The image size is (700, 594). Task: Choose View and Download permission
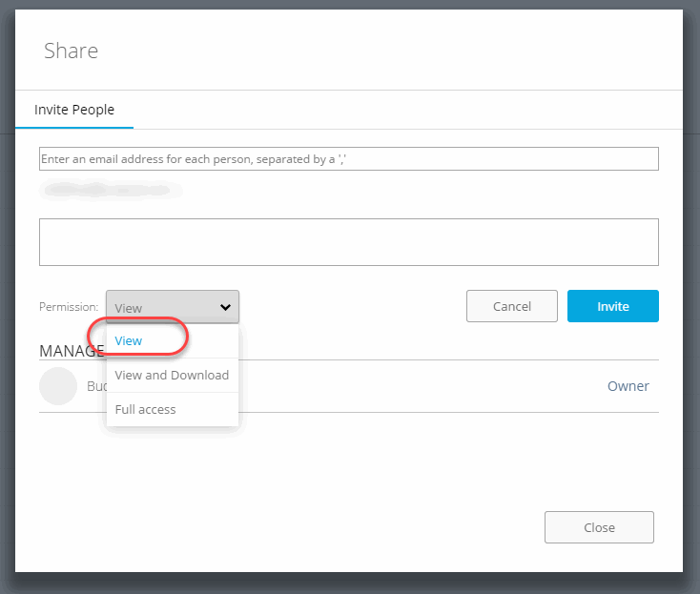172,375
